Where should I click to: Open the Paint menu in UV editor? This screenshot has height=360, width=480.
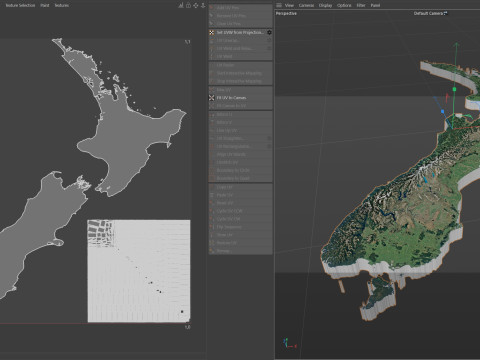pyautogui.click(x=45, y=5)
